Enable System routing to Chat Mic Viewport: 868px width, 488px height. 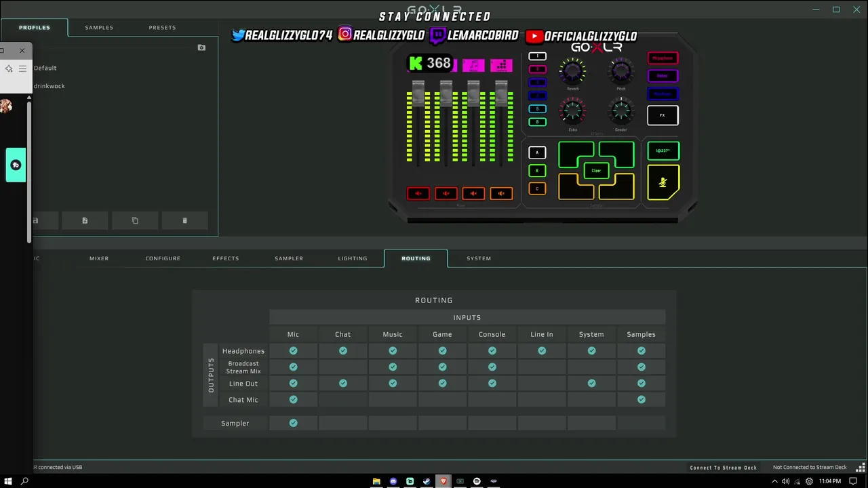point(591,399)
